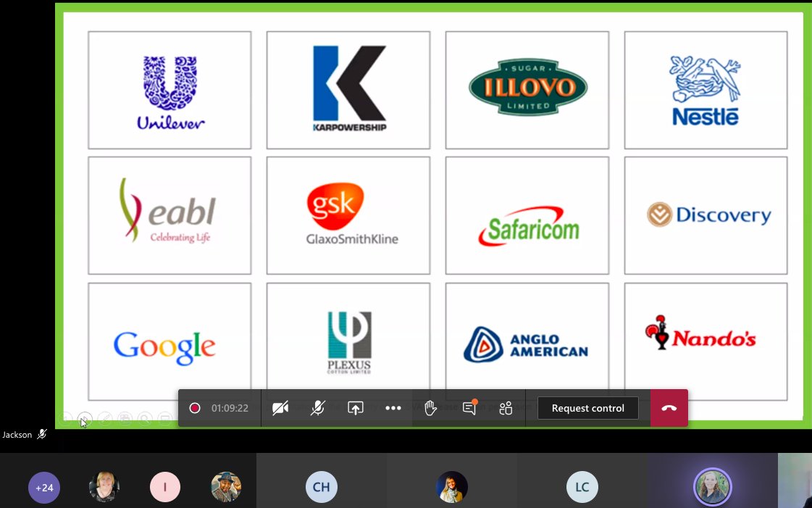
Task: Click the Request control button
Action: click(x=587, y=408)
